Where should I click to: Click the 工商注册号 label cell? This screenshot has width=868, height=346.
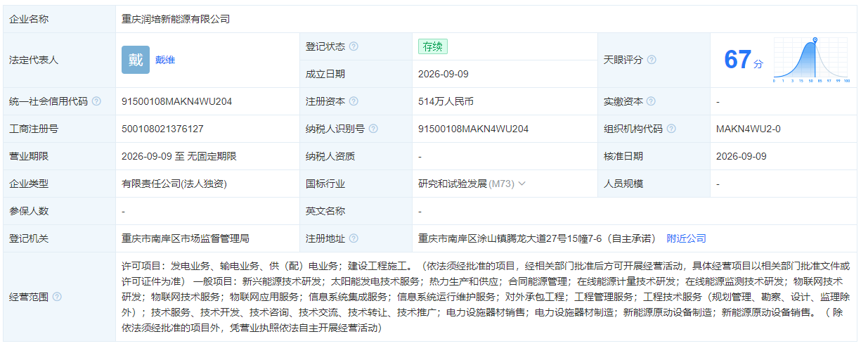(x=59, y=129)
